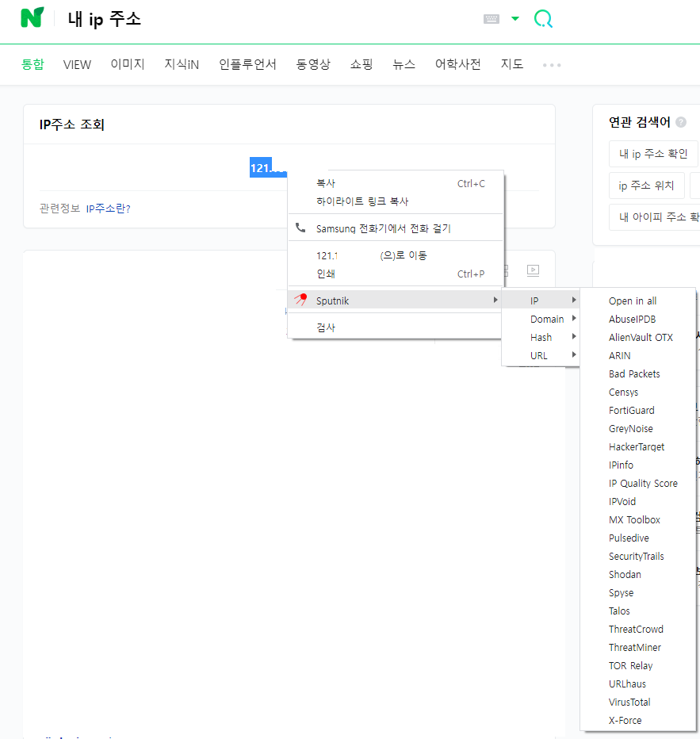Select FortiGuard entry
This screenshot has height=739, width=700.
coord(638,411)
